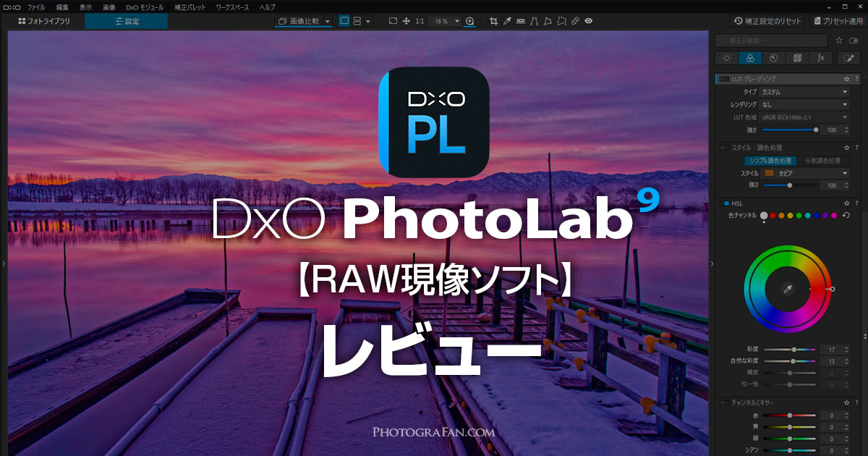Collapse the left panel via edge arrow

point(4,264)
